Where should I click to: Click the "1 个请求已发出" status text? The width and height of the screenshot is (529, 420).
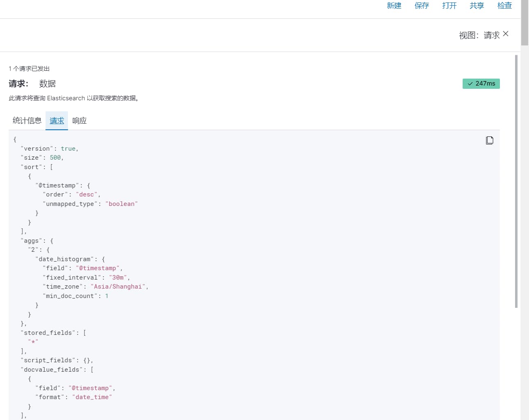tap(29, 69)
